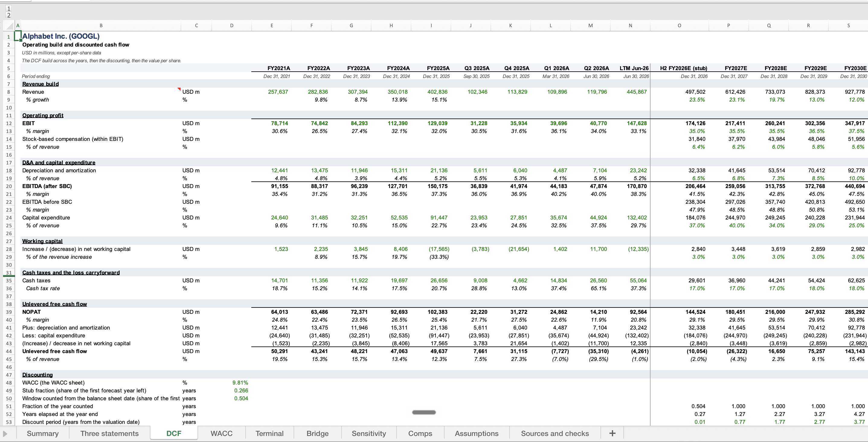Viewport: 868px width, 442px height.
Task: Click the Discounting section heading
Action: [37, 375]
